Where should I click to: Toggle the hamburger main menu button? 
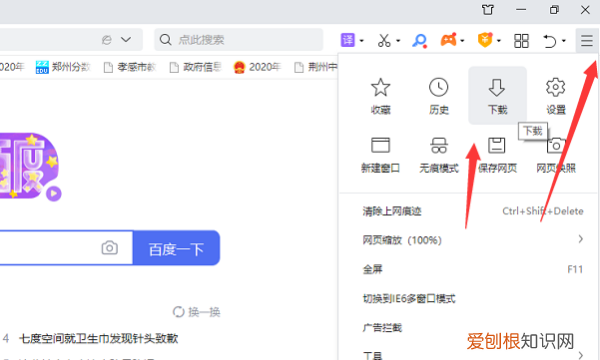587,40
